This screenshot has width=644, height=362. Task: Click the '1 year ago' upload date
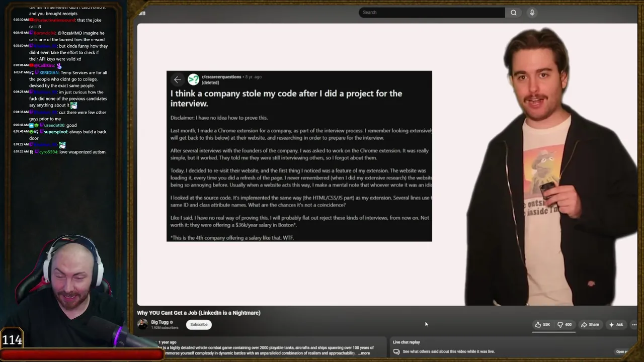click(x=167, y=342)
